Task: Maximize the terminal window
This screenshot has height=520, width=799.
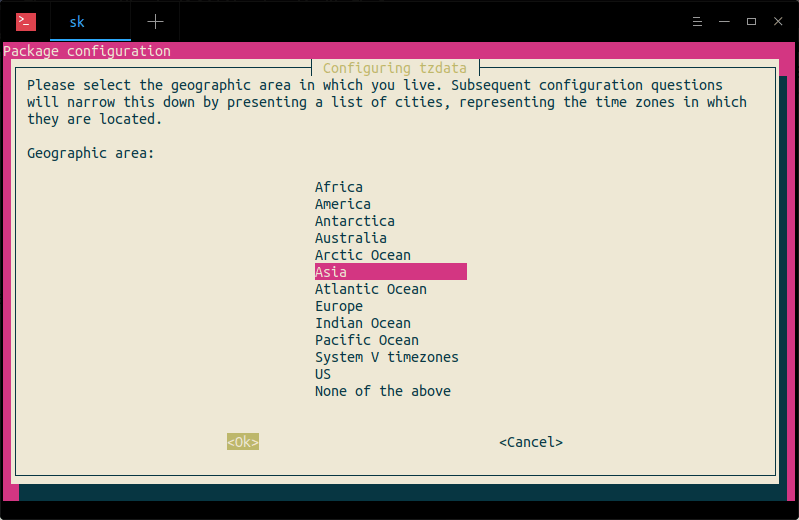Action: pyautogui.click(x=751, y=21)
